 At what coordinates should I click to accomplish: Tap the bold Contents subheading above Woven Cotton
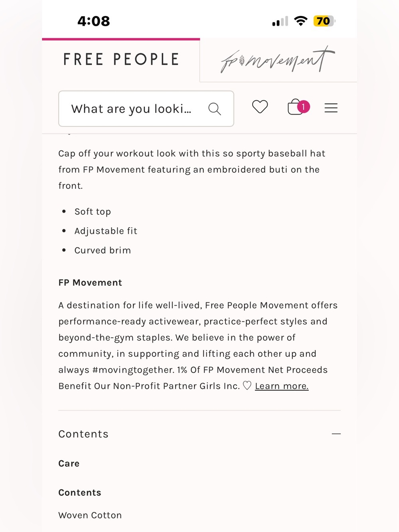[80, 492]
